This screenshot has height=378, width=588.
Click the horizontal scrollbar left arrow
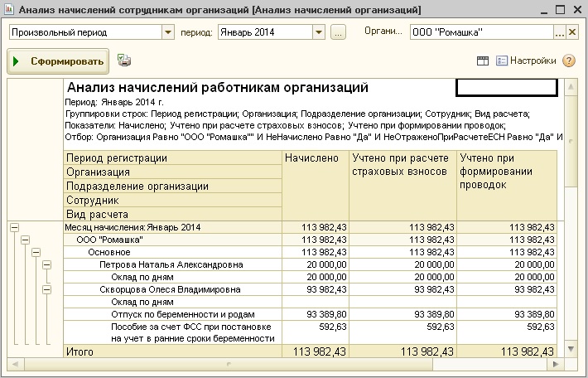(16, 364)
